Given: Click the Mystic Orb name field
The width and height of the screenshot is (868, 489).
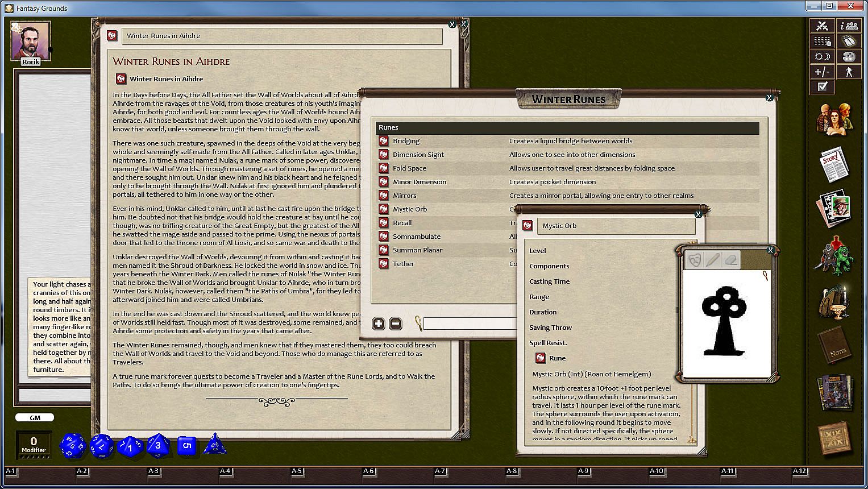Looking at the screenshot, I should coord(616,226).
